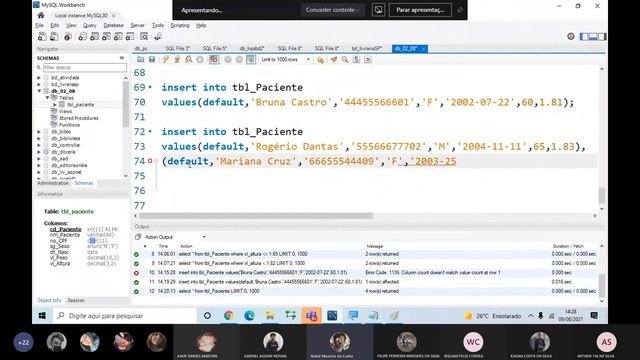640x360 pixels.
Task: Click schema tree vertical scrollbar thumb
Action: (125, 104)
